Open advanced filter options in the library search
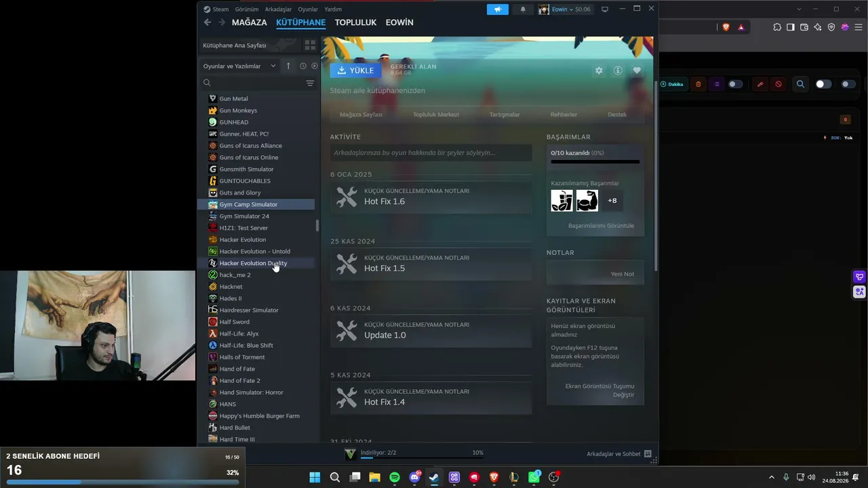Screen dimensions: 868x488 pos(310,83)
